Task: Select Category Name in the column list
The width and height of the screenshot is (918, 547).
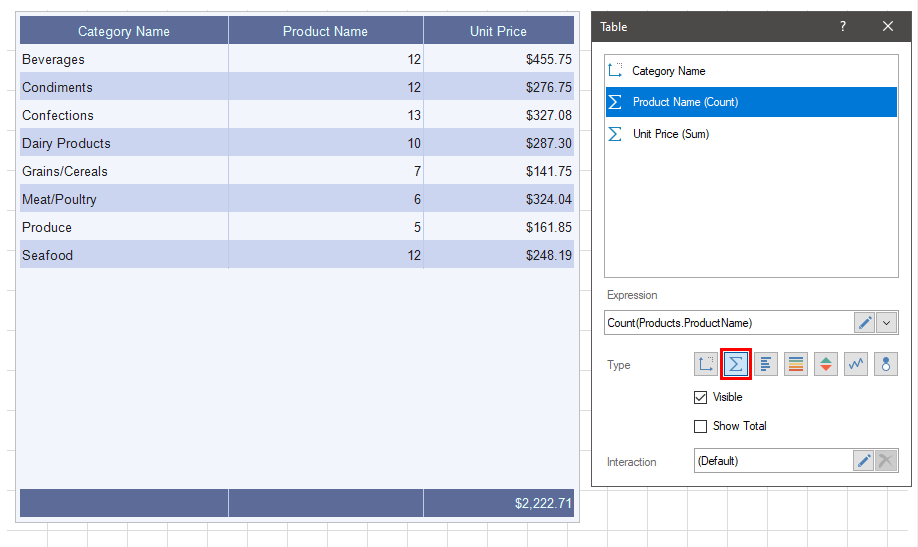Action: 668,71
